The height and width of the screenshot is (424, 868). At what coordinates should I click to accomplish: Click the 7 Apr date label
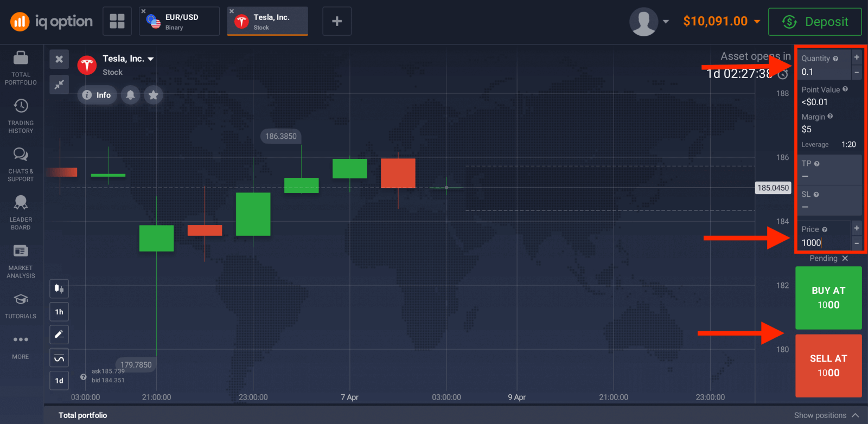[x=349, y=397]
